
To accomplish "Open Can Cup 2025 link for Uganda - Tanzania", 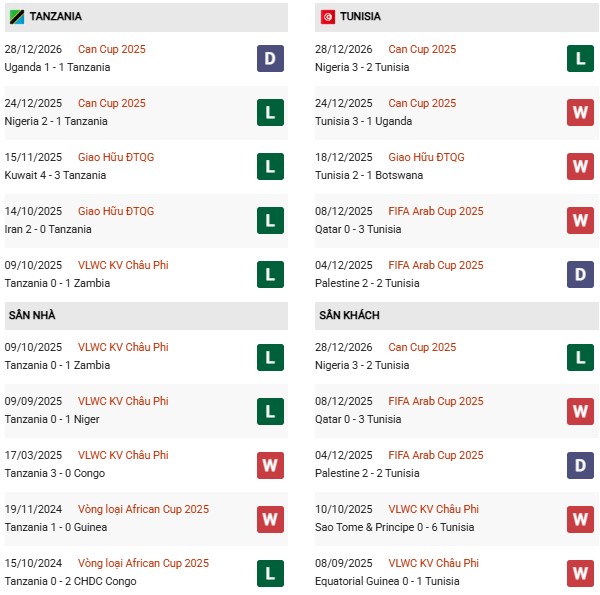I will (x=111, y=49).
